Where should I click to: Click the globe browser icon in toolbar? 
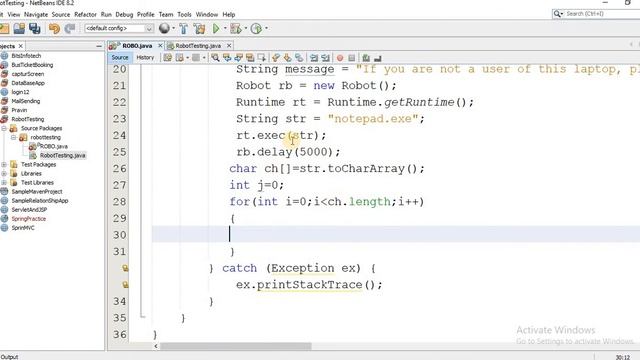coord(164,28)
